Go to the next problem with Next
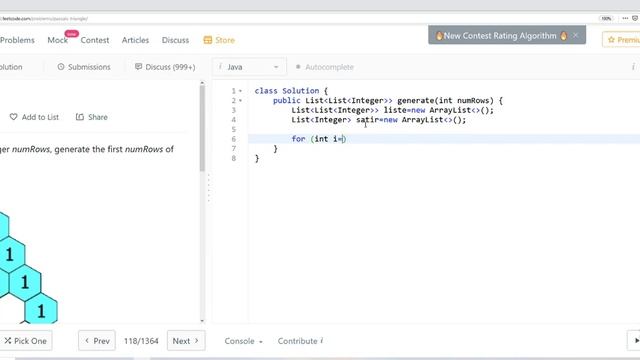 186,341
